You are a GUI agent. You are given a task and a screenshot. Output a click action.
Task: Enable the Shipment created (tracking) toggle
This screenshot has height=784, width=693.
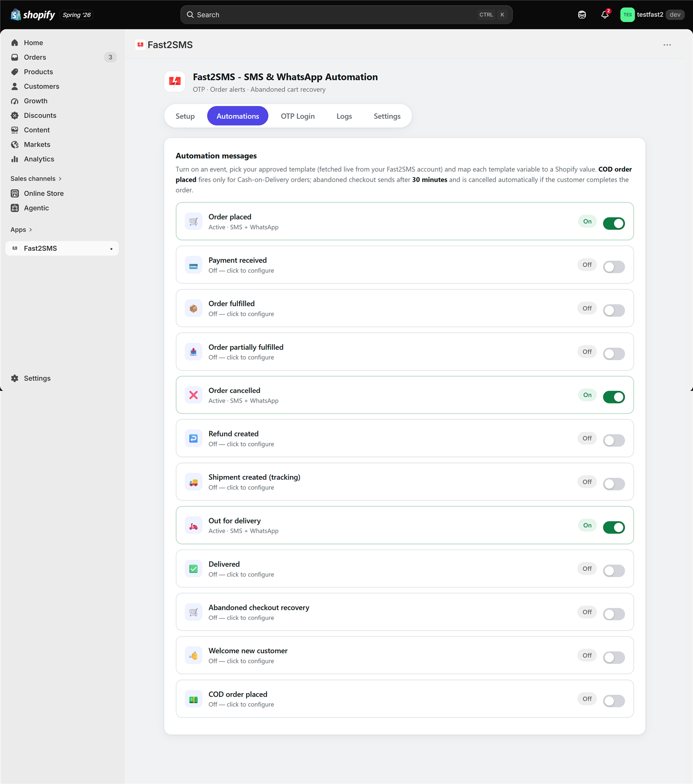(614, 484)
